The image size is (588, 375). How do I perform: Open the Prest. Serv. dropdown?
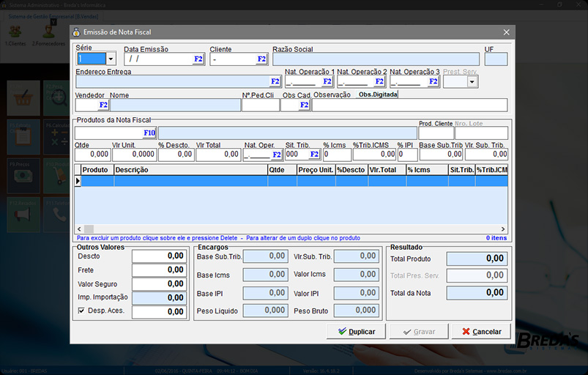tap(472, 82)
